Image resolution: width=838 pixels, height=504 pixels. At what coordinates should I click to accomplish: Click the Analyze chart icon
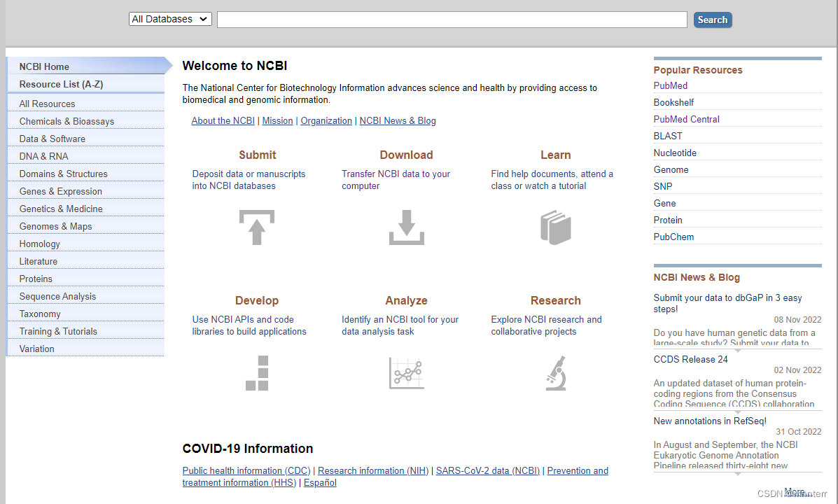(406, 373)
